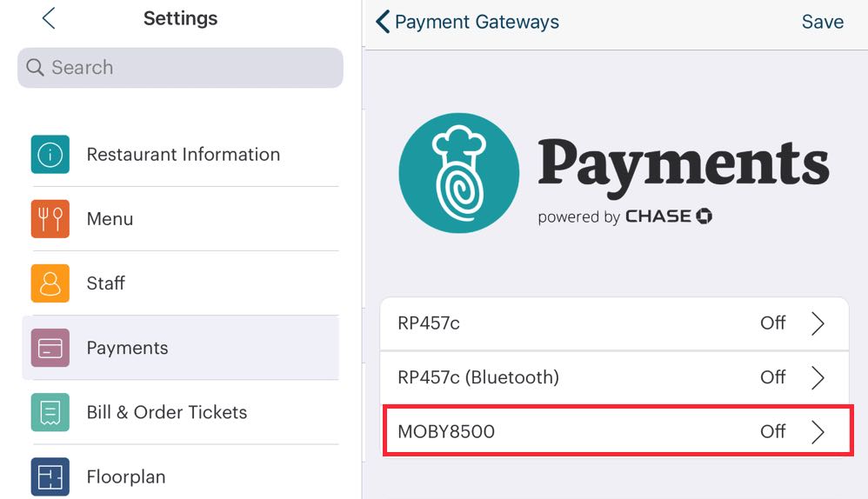Toggle the RP457c Off status

click(x=772, y=323)
